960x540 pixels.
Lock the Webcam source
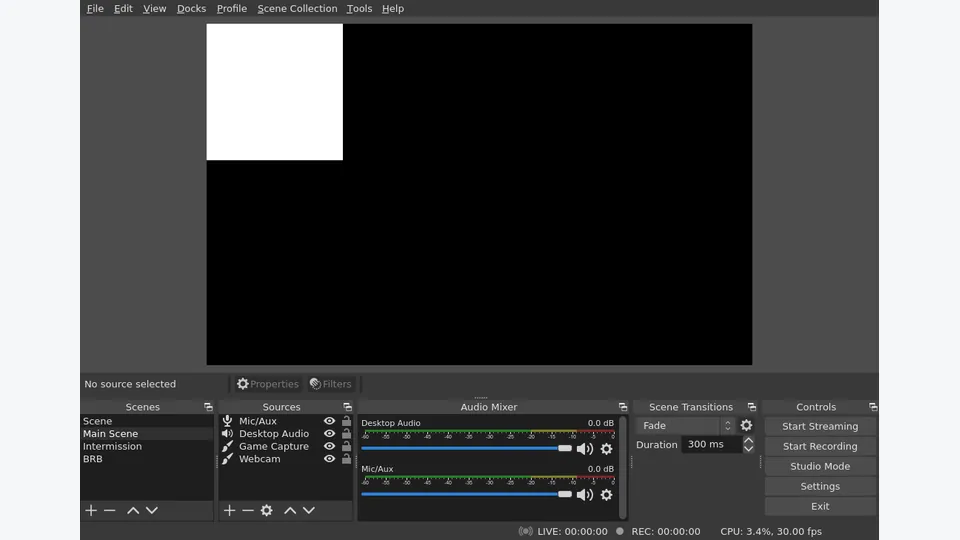pyautogui.click(x=347, y=459)
